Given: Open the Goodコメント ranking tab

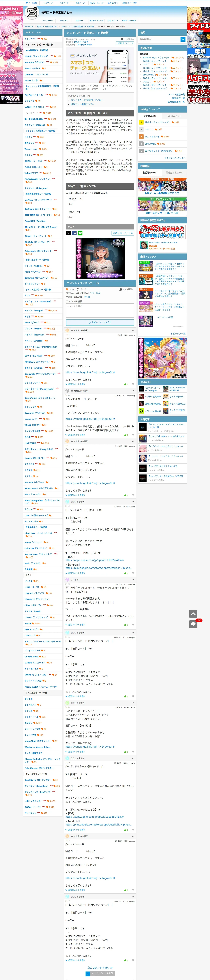Looking at the screenshot, I should pos(175,116).
